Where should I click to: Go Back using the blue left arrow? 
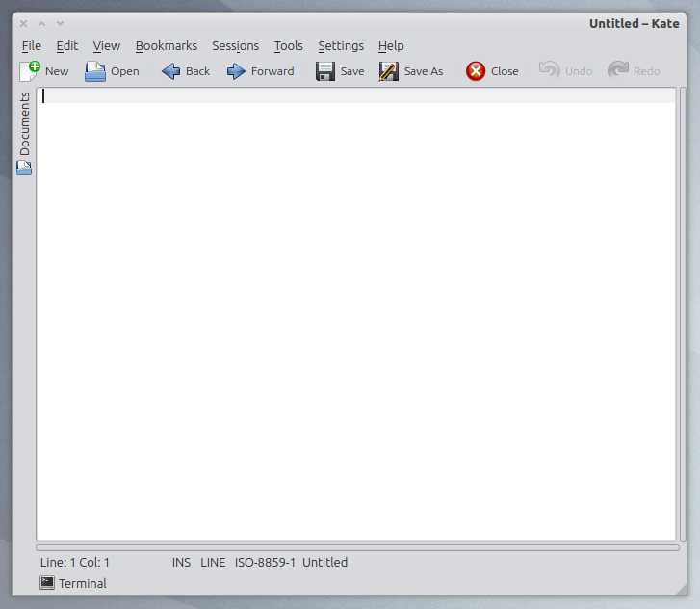coord(170,71)
